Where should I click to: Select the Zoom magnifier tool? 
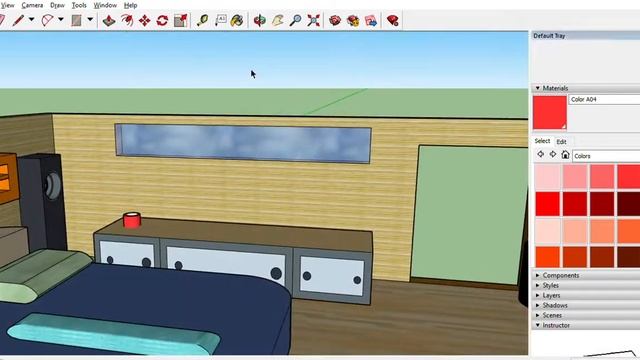pyautogui.click(x=296, y=20)
